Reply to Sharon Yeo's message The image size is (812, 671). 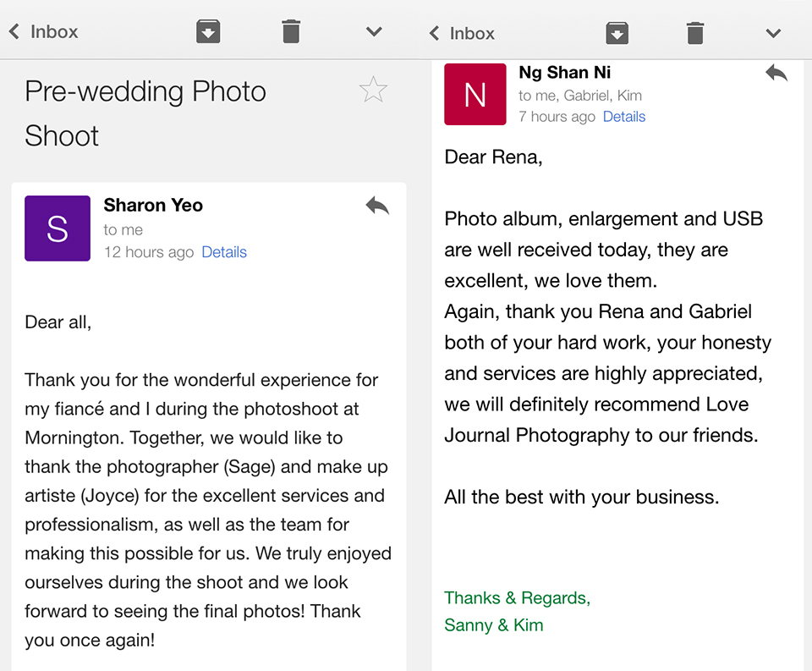click(x=377, y=206)
